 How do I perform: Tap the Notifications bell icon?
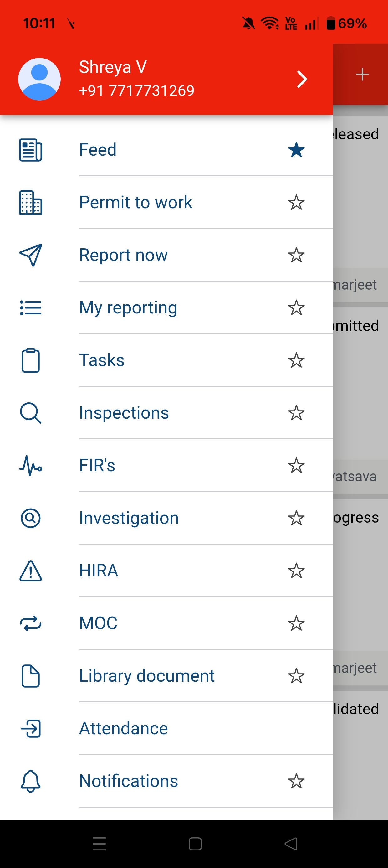pyautogui.click(x=31, y=781)
